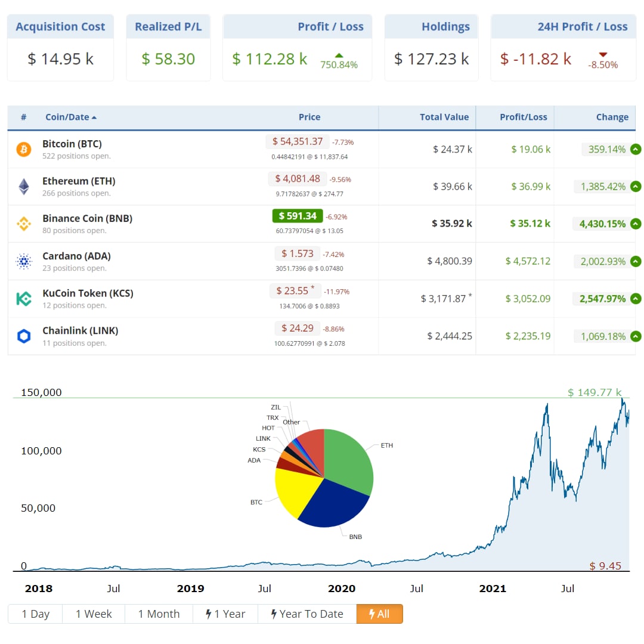Expand Ethereum row via green change arrow
644x644 pixels.
tap(636, 187)
